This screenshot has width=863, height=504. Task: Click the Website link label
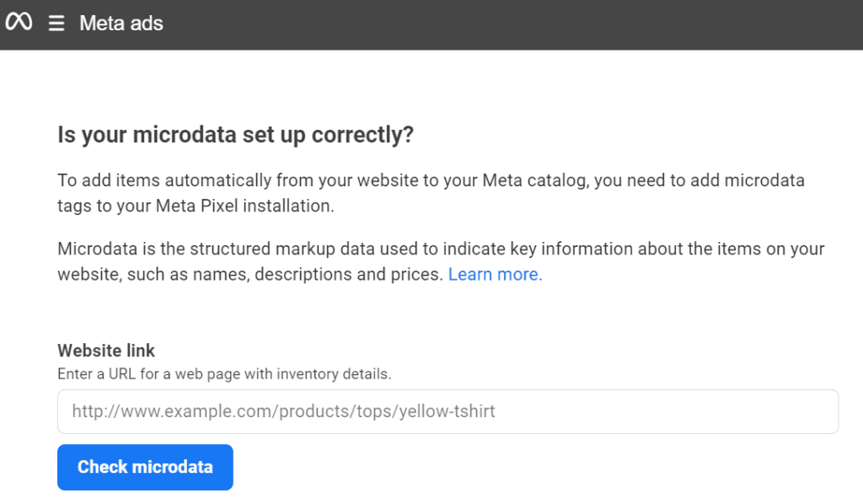pos(105,351)
